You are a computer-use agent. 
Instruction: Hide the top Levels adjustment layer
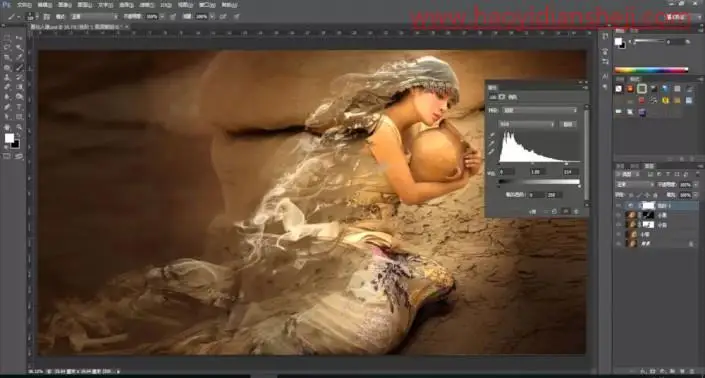point(618,206)
